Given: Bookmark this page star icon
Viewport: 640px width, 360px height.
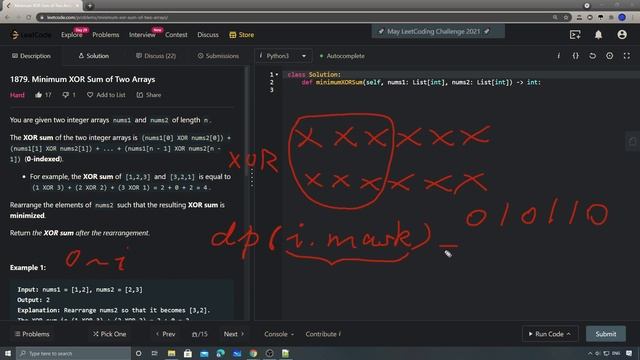Looking at the screenshot, I should click(x=566, y=18).
